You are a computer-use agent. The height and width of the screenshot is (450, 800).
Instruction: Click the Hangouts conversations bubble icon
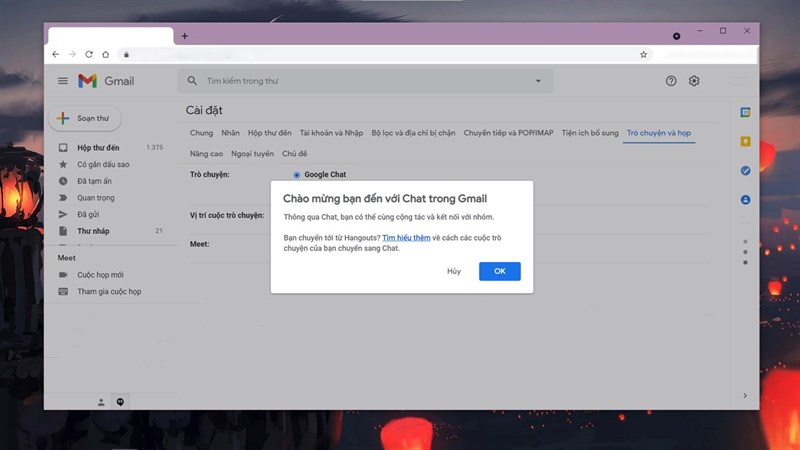[120, 402]
